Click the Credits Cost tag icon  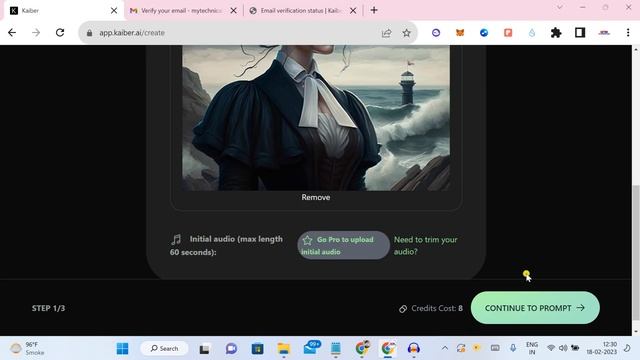(403, 309)
